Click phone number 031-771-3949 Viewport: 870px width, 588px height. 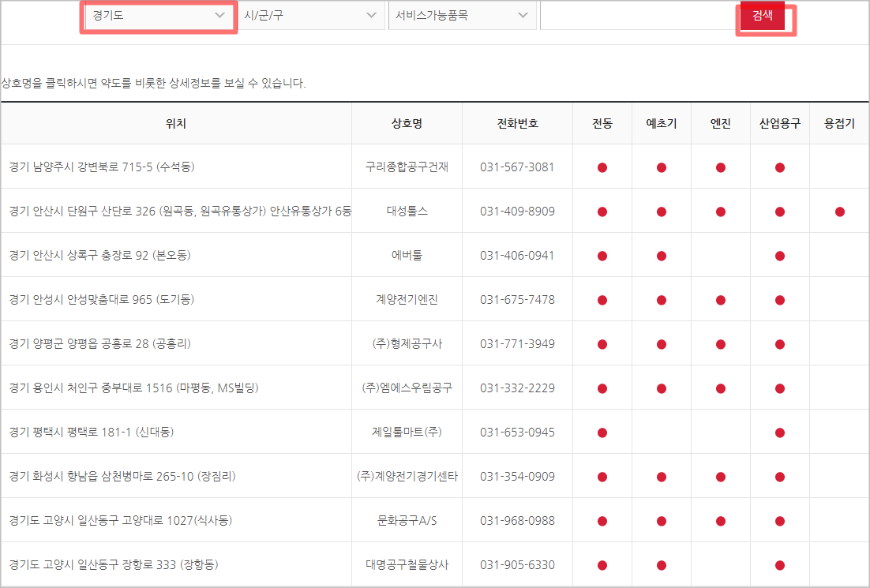(x=517, y=344)
